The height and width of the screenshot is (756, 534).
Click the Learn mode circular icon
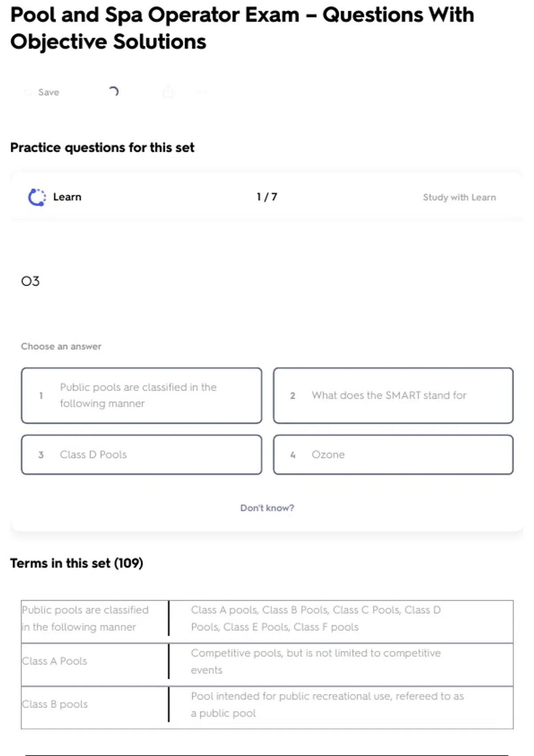click(37, 197)
